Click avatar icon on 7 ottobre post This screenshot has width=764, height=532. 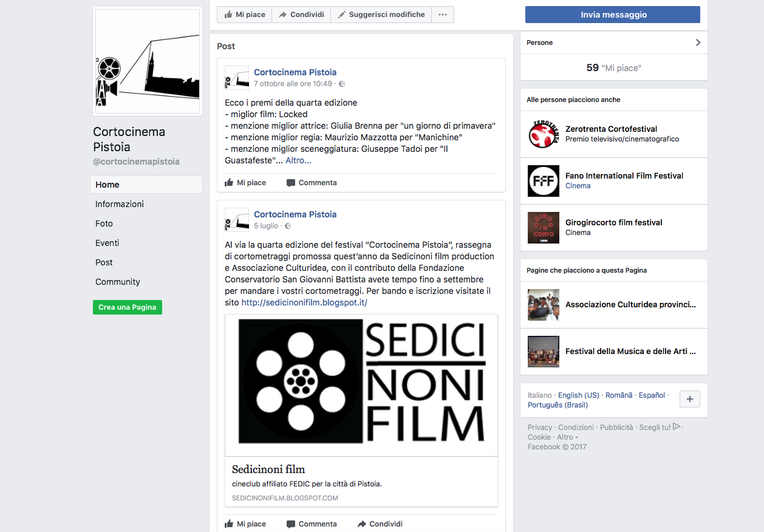pos(237,78)
